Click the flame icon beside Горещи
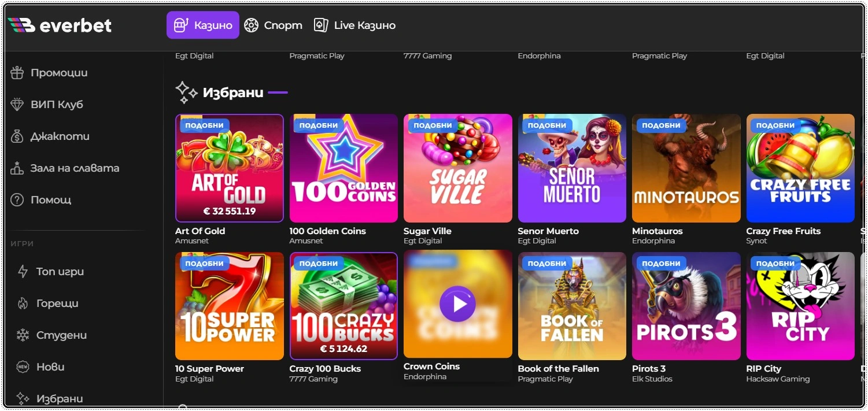 [x=23, y=303]
